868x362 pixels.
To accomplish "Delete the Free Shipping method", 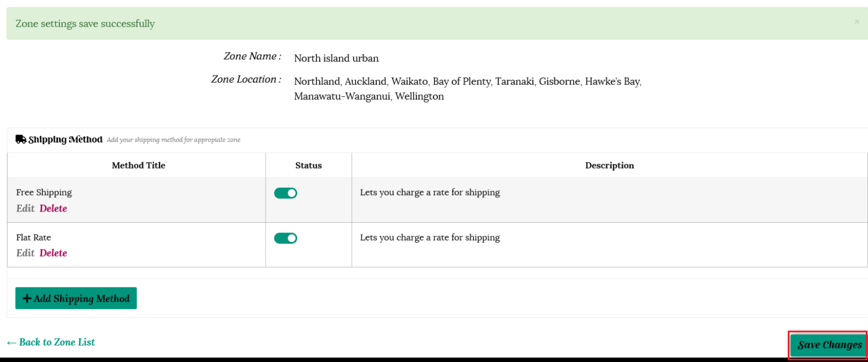I will (53, 208).
